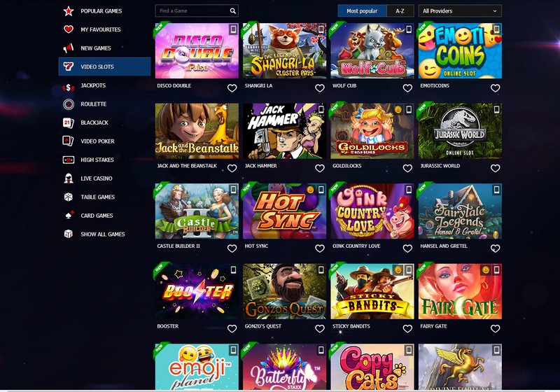Open the All Providers dropdown
The width and height of the screenshot is (560, 392).
[x=460, y=11]
